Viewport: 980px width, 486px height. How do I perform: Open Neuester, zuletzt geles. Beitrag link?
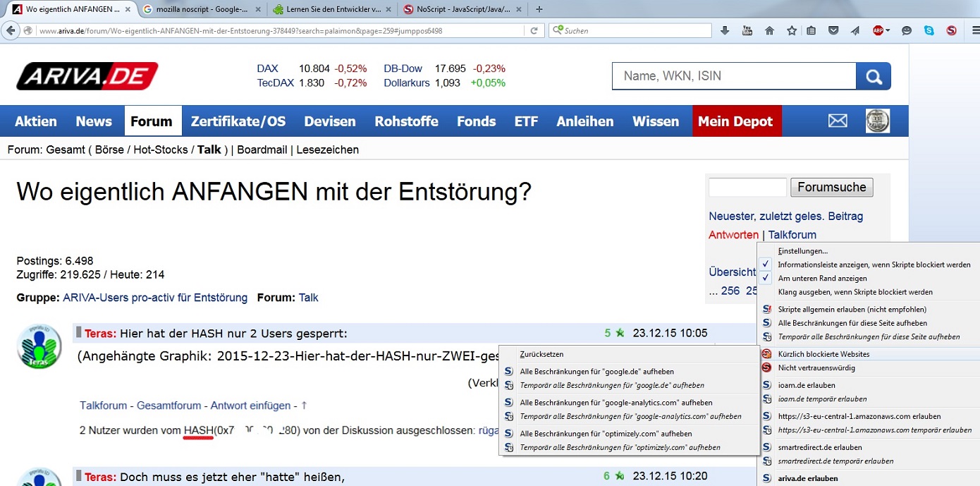click(x=786, y=216)
